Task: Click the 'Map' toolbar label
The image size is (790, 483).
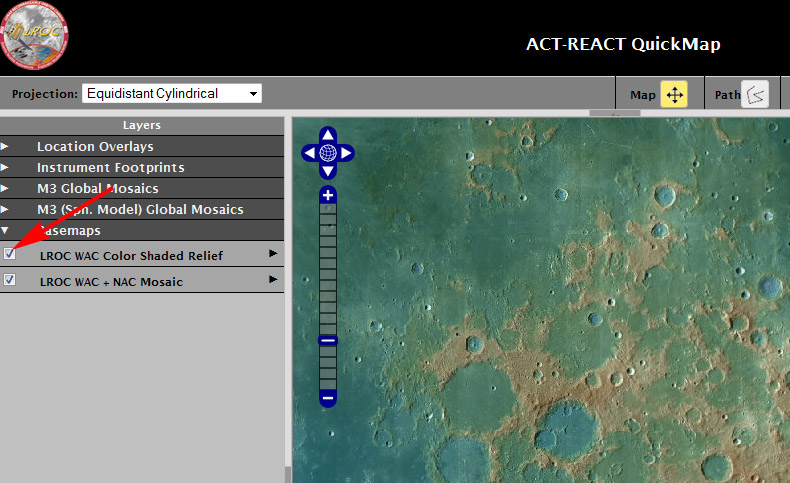Action: click(643, 95)
